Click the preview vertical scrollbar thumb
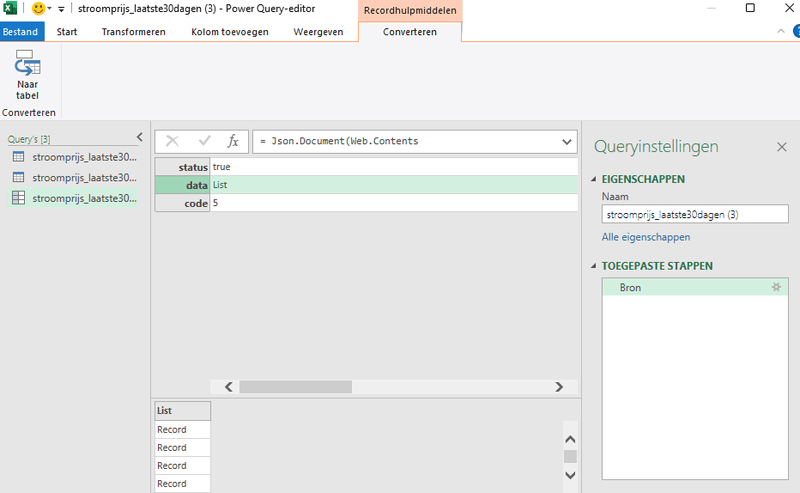This screenshot has width=800, height=493. (570, 456)
